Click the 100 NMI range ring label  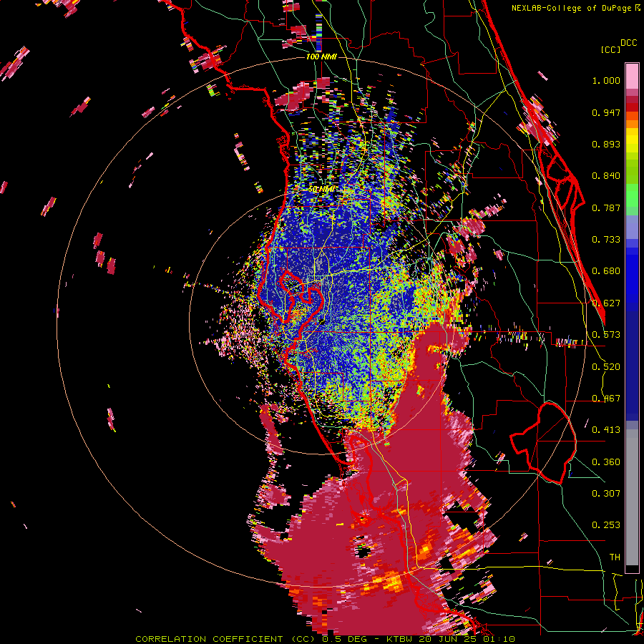[x=321, y=57]
